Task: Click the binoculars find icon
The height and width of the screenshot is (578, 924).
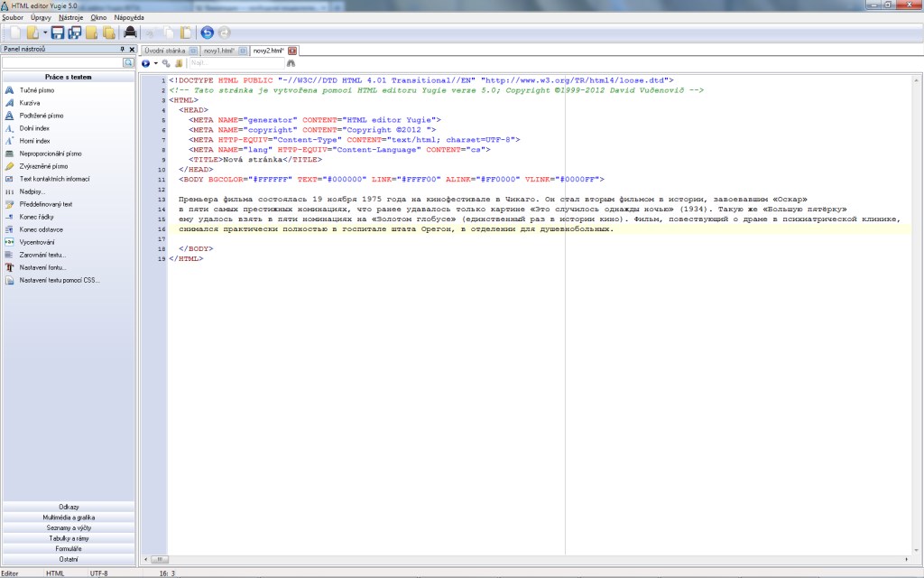Action: tap(291, 63)
